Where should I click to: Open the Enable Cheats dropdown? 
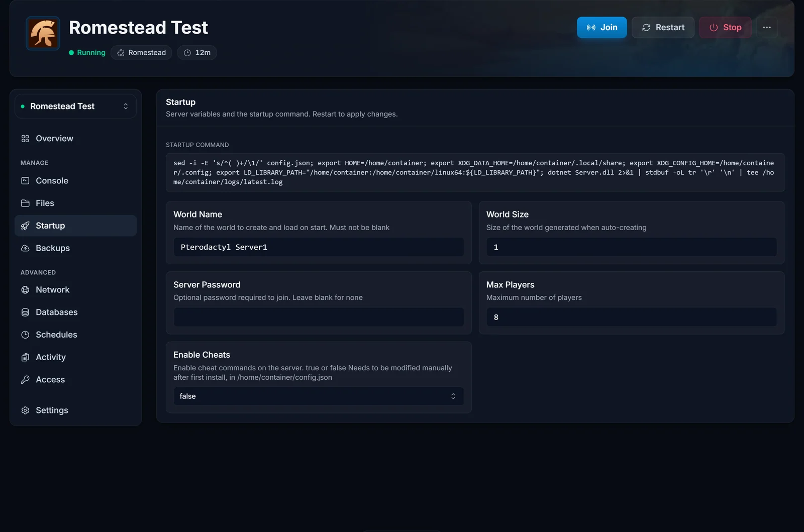[x=319, y=396]
